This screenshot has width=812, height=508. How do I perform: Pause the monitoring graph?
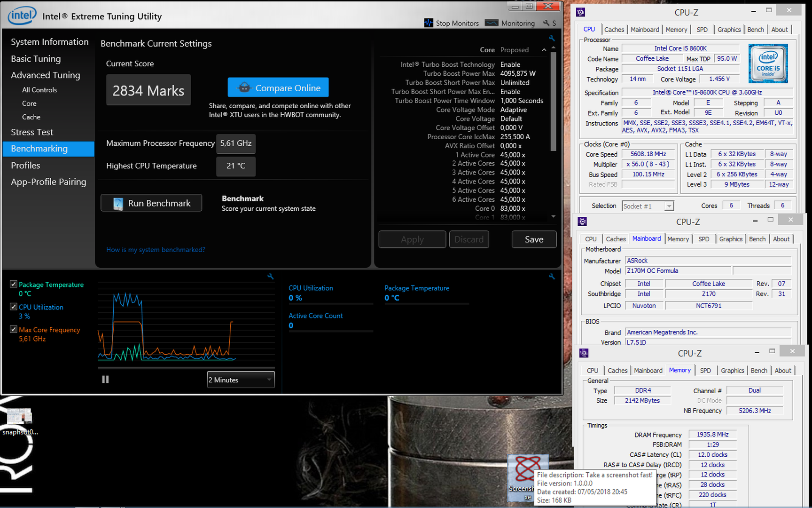pos(105,379)
